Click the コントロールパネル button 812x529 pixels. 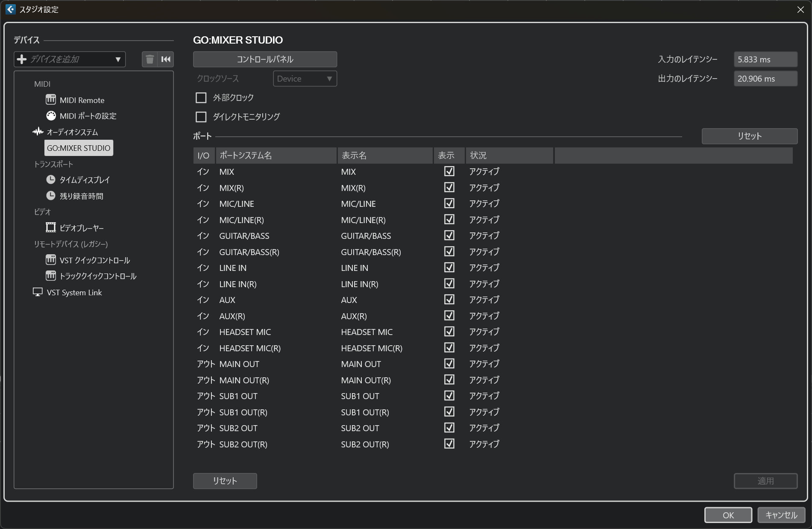[x=265, y=59]
